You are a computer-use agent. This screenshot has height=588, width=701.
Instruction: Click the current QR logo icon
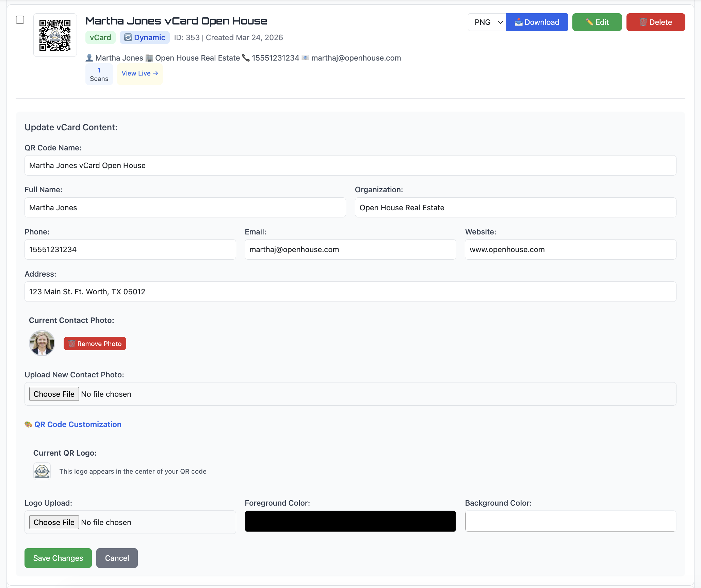pyautogui.click(x=42, y=471)
